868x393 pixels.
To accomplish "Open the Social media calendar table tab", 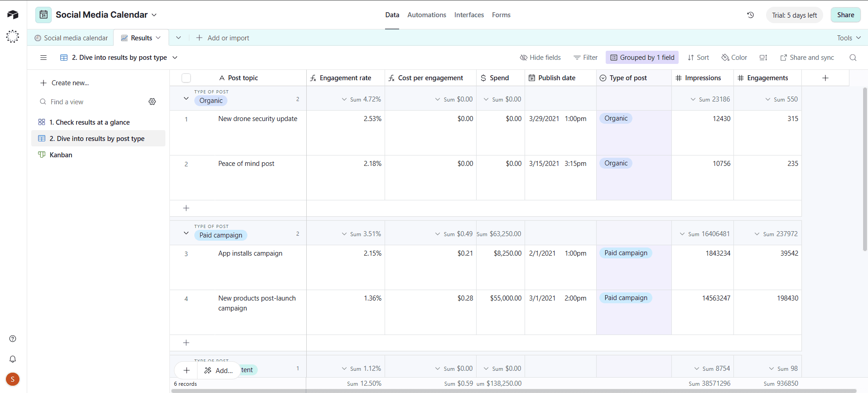I will pyautogui.click(x=72, y=38).
